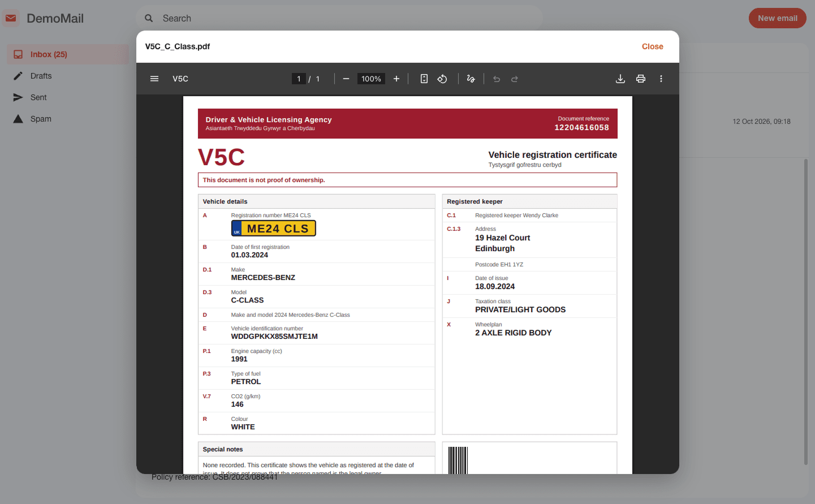This screenshot has width=815, height=504.
Task: Fit the PDF page to the viewer
Action: 424,79
